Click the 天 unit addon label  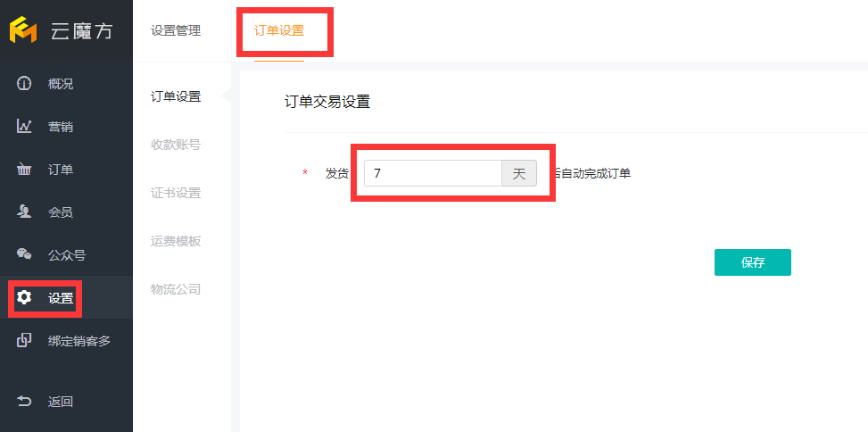click(x=518, y=173)
